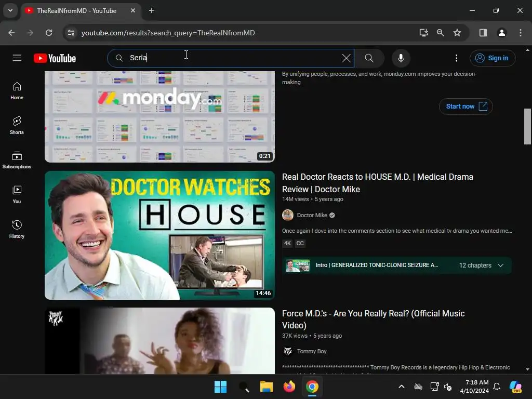The width and height of the screenshot is (532, 399).
Task: Go to the YouTube logo home link
Action: tap(55, 58)
